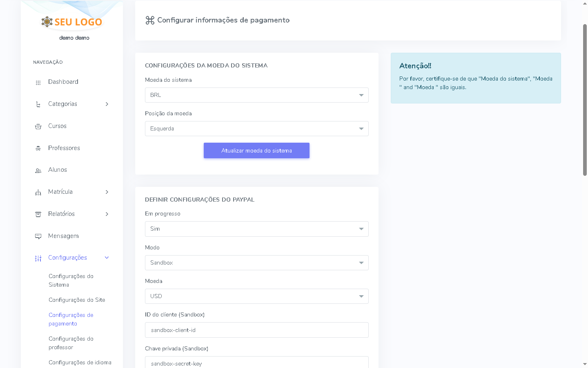
Task: Click the Professores icon in sidebar
Action: click(38, 148)
